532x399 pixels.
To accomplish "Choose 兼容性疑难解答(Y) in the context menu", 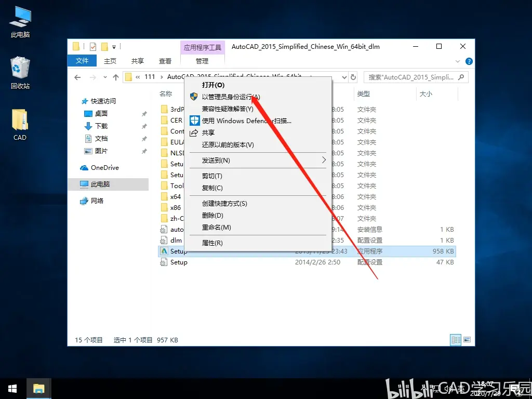I will point(258,109).
